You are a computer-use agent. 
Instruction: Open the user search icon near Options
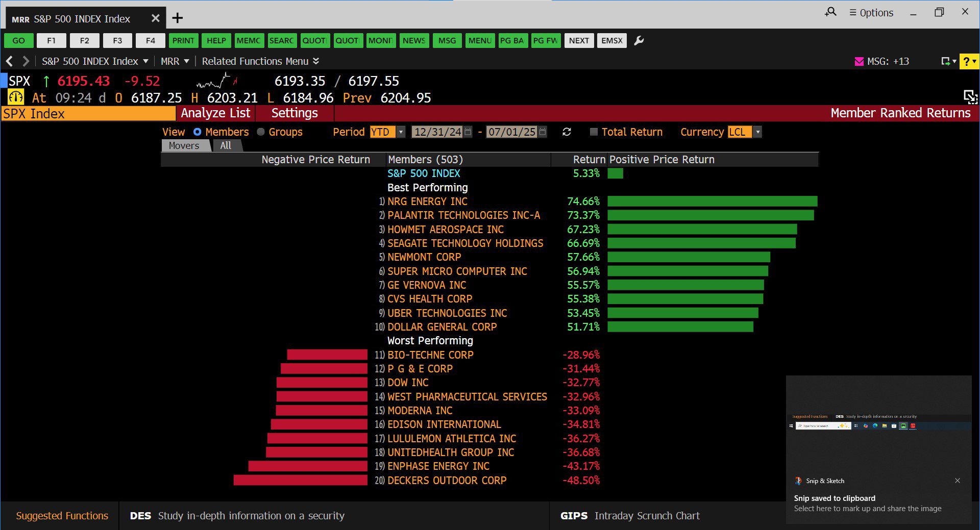coord(831,12)
